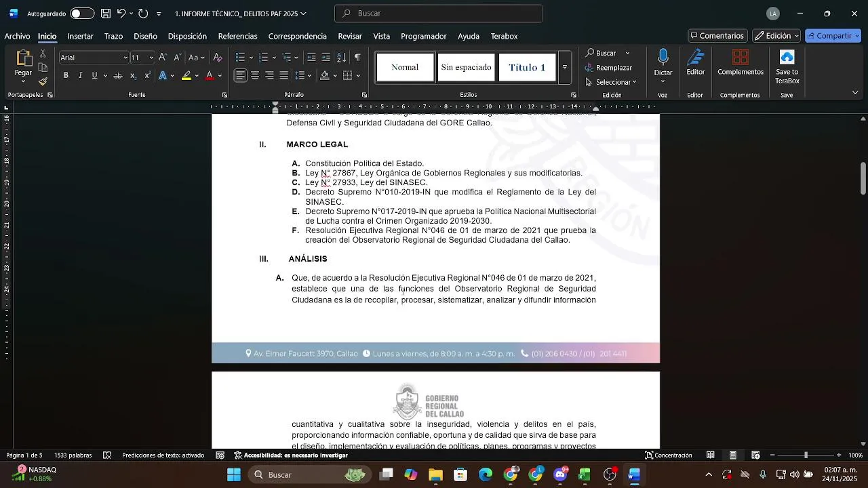Toggle the Autoguardado switch

point(82,14)
